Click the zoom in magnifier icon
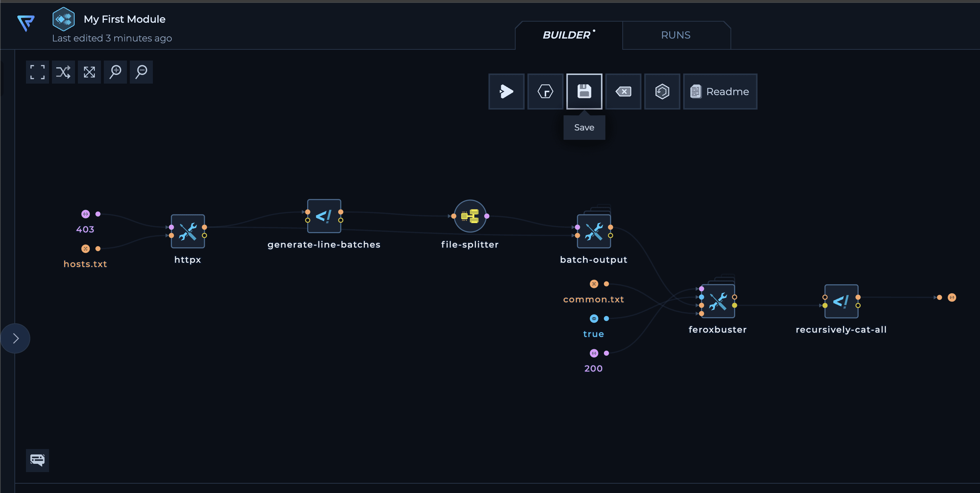980x493 pixels. (x=115, y=72)
